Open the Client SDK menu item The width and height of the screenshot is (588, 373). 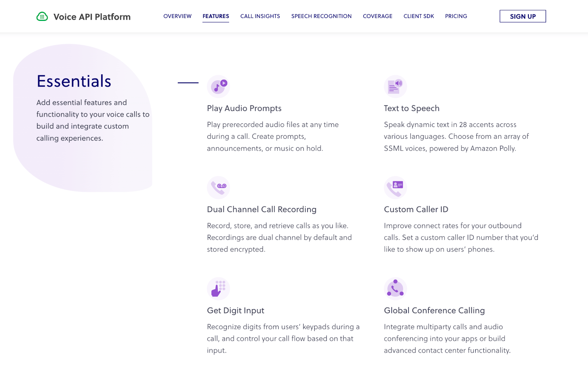click(419, 16)
